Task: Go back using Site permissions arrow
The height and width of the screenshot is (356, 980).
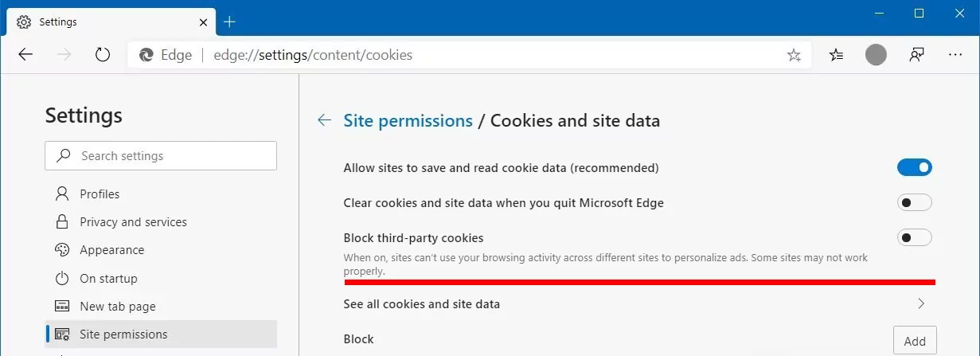Action: click(x=324, y=120)
